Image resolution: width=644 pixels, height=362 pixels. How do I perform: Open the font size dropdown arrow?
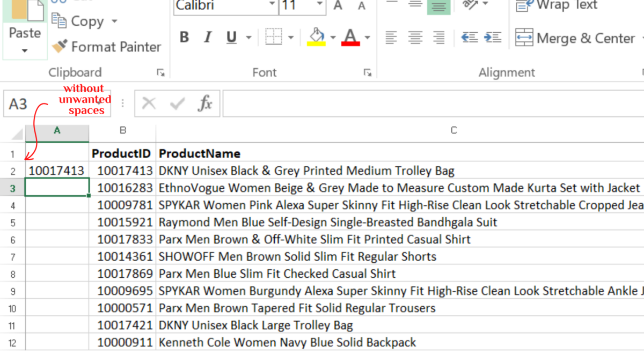pos(320,4)
